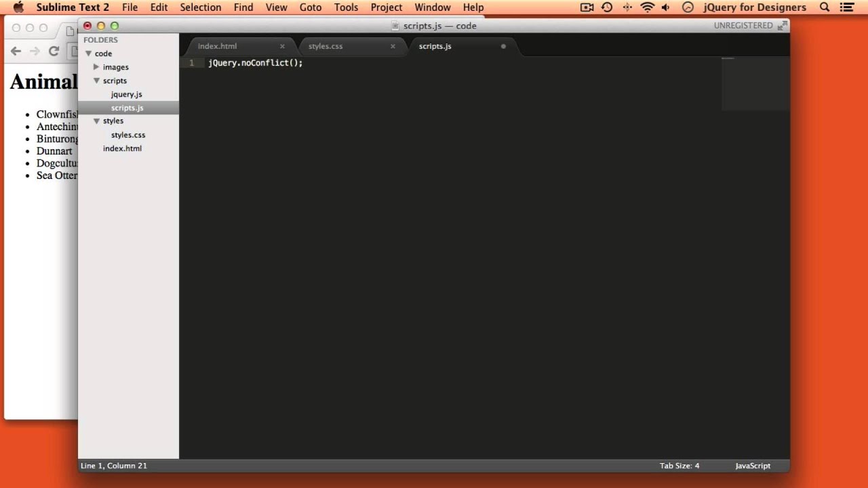The width and height of the screenshot is (868, 488).
Task: Open the Time Machine menu icon
Action: (607, 7)
